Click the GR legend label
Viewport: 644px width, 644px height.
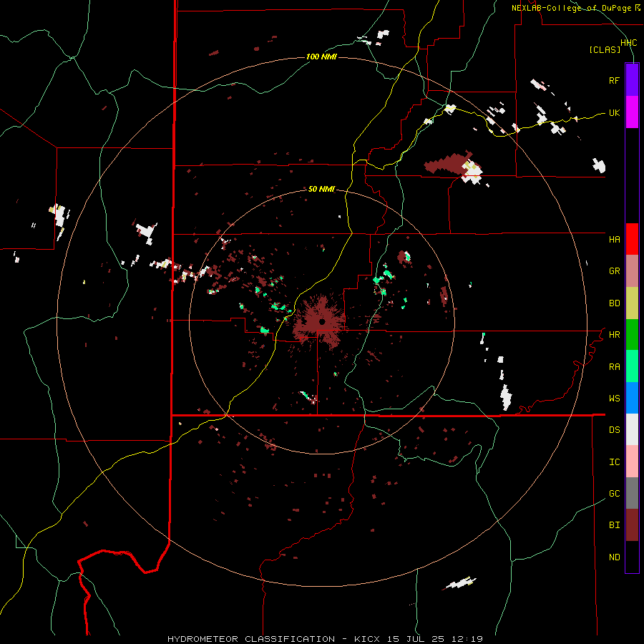614,271
